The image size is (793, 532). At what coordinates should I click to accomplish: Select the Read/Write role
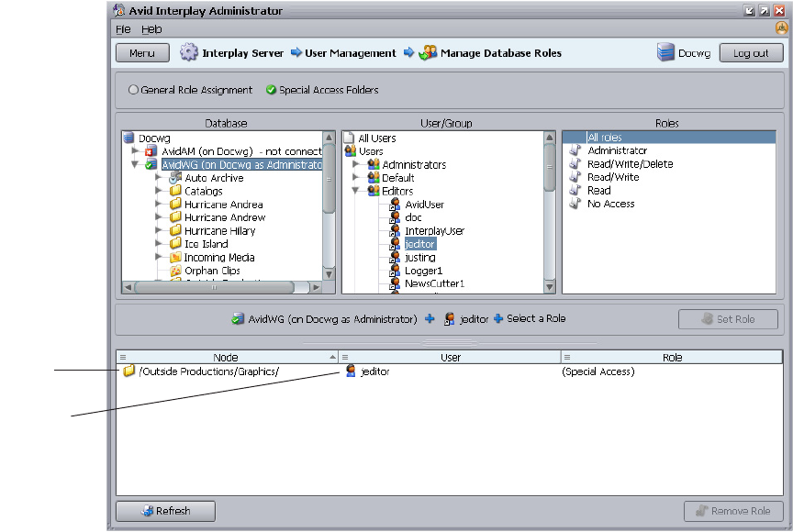613,177
